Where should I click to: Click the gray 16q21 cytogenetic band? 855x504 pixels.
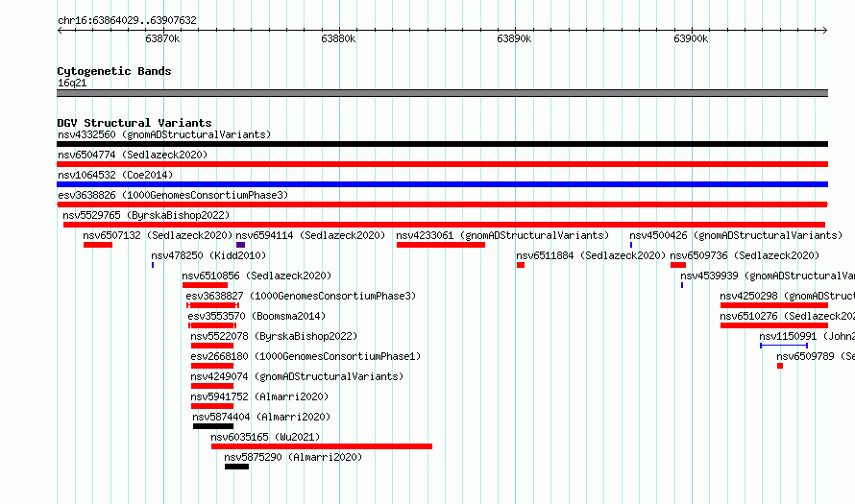442,93
